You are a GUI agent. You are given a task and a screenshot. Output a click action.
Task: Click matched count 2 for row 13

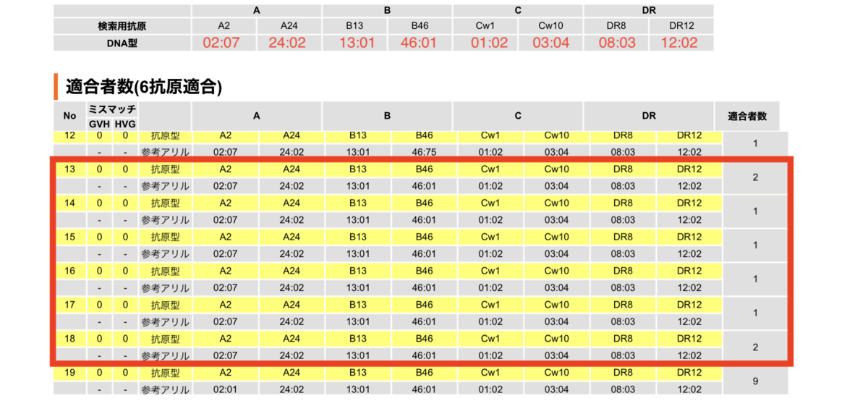pos(755,177)
